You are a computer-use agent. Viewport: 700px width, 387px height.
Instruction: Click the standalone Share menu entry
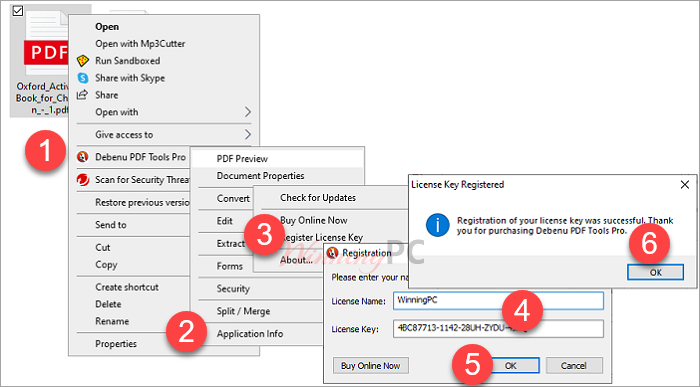pos(107,95)
